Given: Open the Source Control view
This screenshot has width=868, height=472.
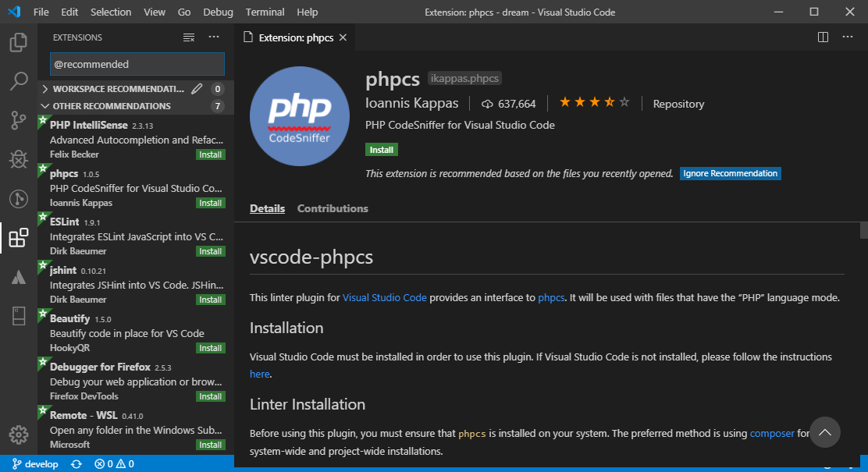Looking at the screenshot, I should point(19,119).
